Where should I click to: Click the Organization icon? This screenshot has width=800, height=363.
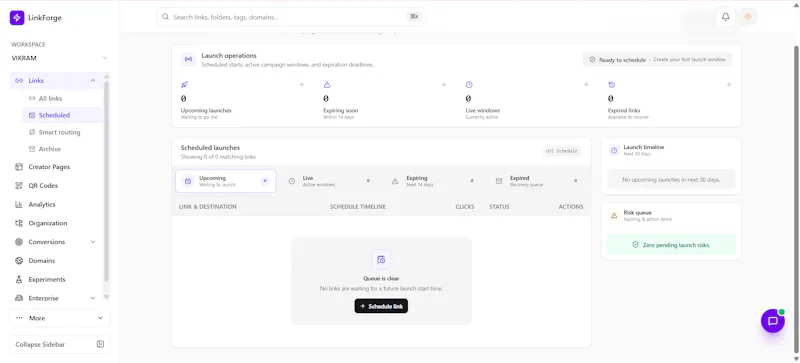pyautogui.click(x=19, y=223)
